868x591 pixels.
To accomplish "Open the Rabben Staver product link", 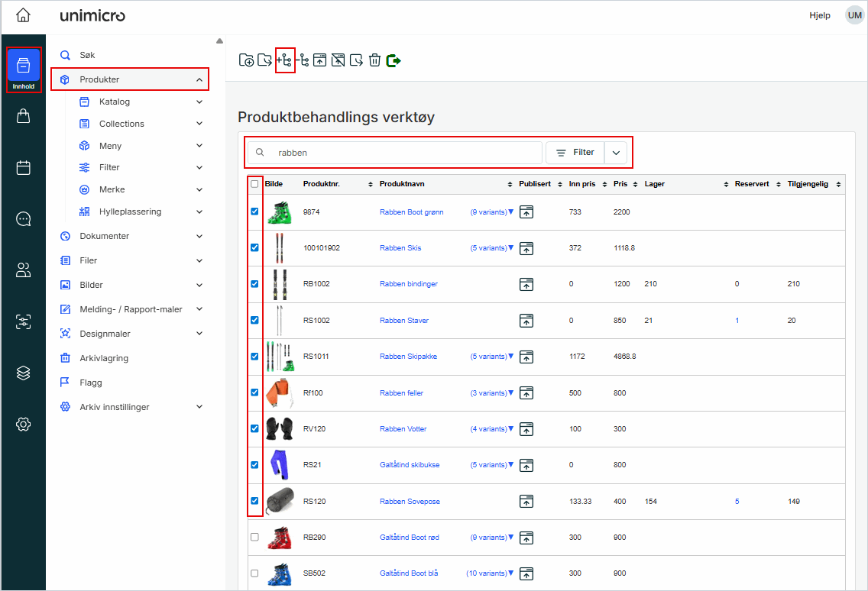I will [x=404, y=321].
